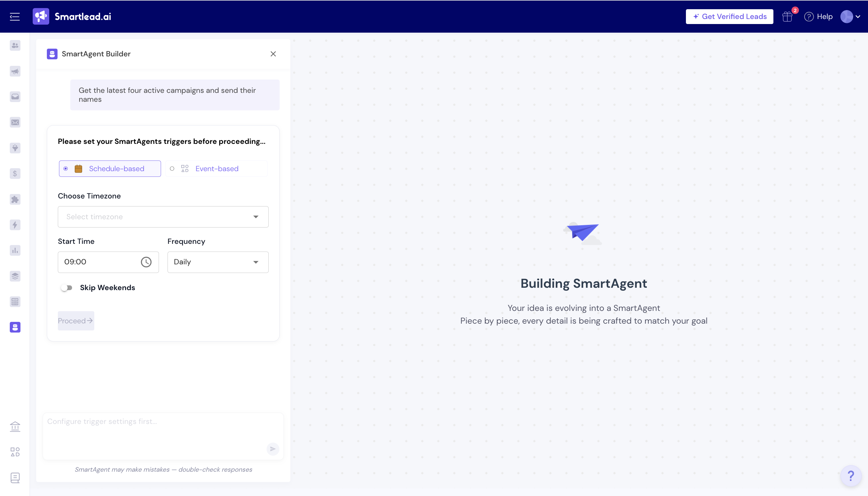Click the Start Time 09:00 field

click(x=99, y=262)
